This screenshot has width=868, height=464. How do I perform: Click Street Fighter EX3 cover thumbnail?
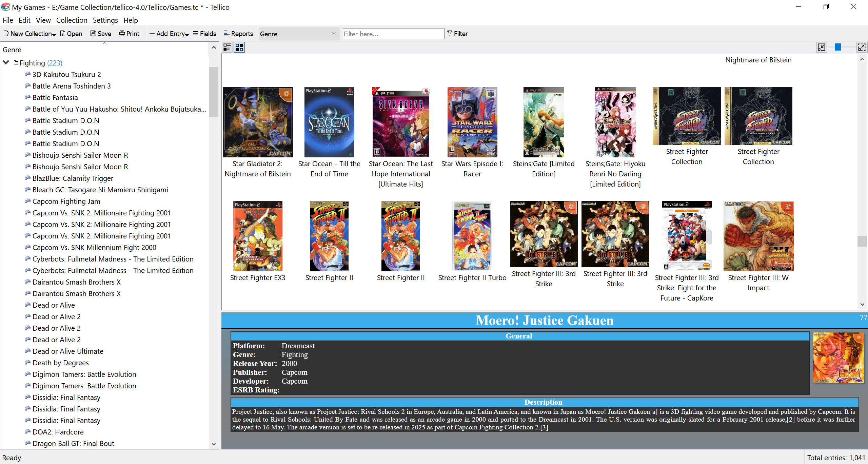(258, 236)
